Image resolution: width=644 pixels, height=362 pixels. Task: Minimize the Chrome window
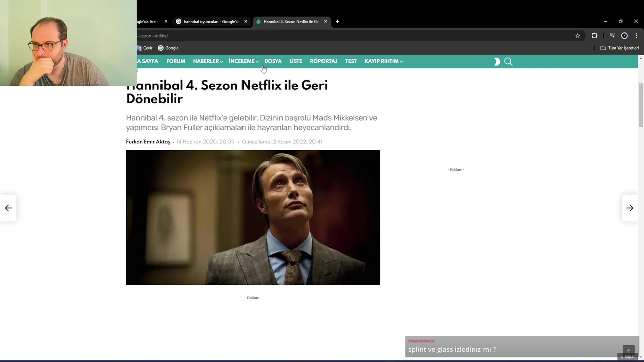pyautogui.click(x=605, y=21)
